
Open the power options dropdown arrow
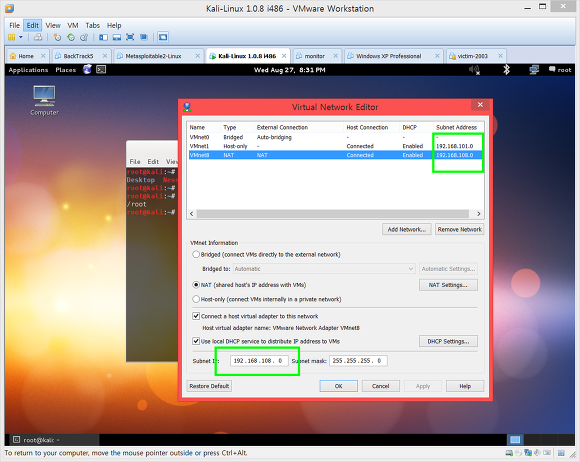21,37
